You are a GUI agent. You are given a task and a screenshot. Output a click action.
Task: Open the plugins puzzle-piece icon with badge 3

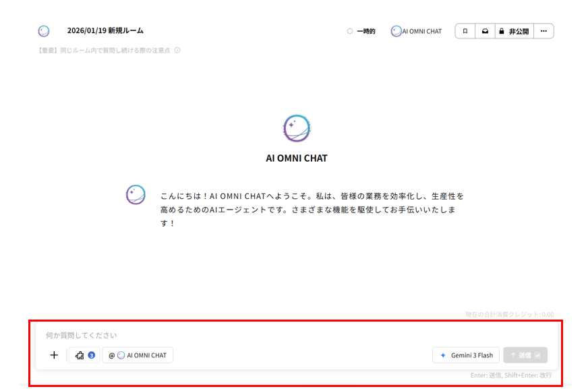point(84,355)
